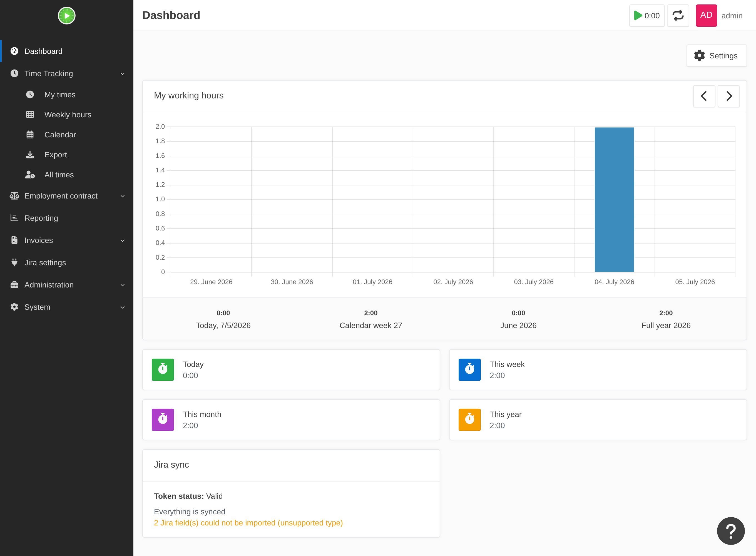Image resolution: width=756 pixels, height=556 pixels.
Task: Click the green play logo in sidebar
Action: click(67, 16)
